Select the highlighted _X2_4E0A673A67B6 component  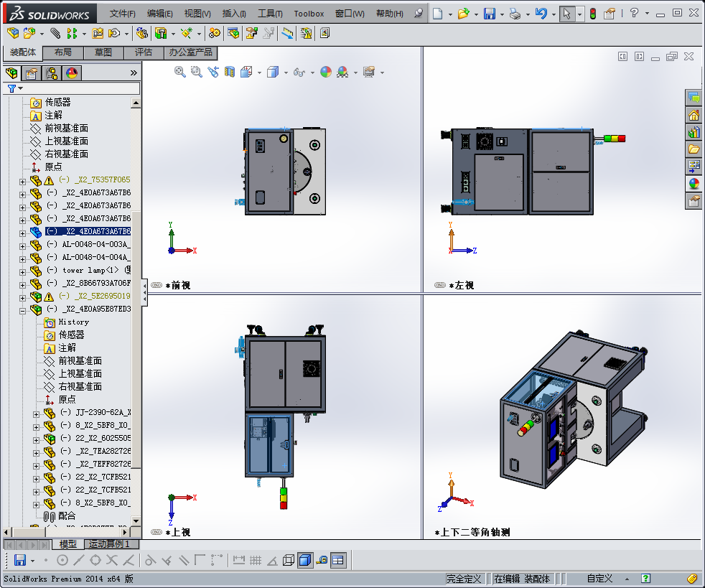coord(88,231)
